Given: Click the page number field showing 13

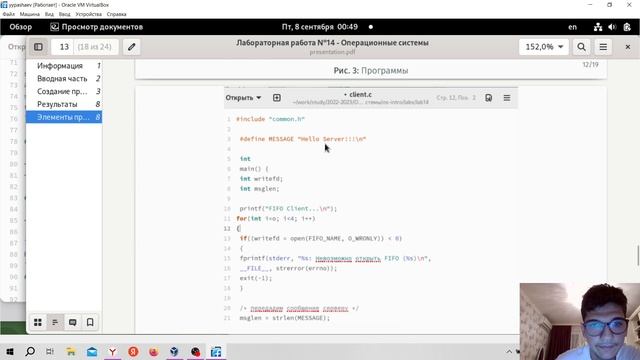Looking at the screenshot, I should pyautogui.click(x=64, y=47).
